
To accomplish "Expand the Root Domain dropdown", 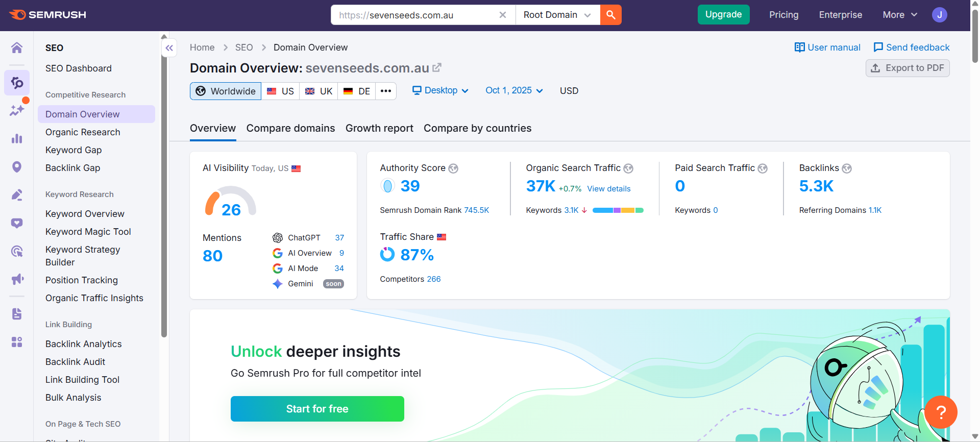I will tap(557, 15).
